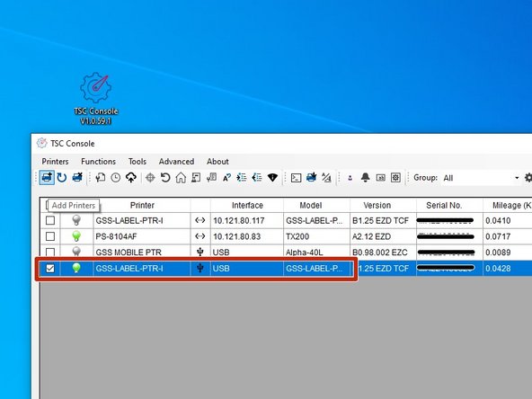Click the ruler and pencil icon
Screen dimensions: 532x399
[326, 177]
